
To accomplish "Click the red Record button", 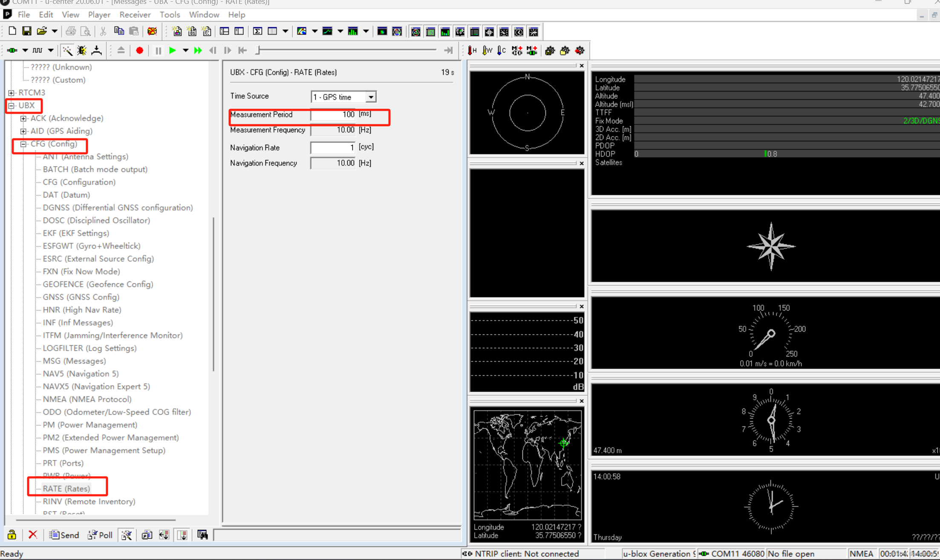I will [139, 51].
